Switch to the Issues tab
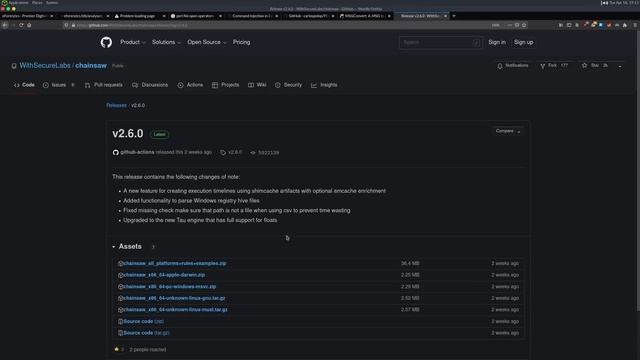This screenshot has width=640, height=360. pos(59,85)
